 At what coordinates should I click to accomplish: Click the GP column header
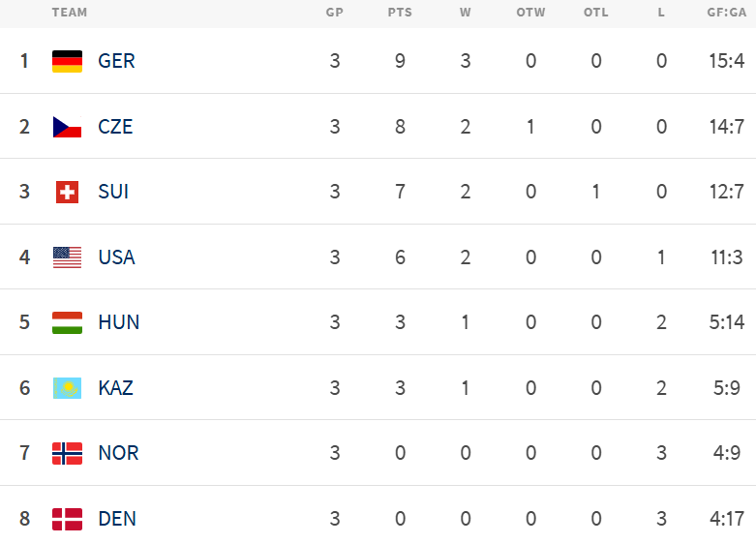point(335,13)
